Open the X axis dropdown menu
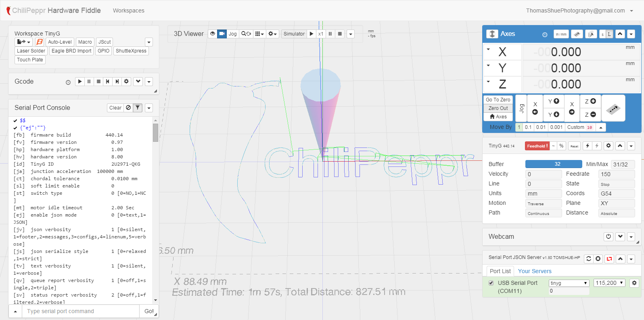Image resolution: width=644 pixels, height=320 pixels. 488,50
